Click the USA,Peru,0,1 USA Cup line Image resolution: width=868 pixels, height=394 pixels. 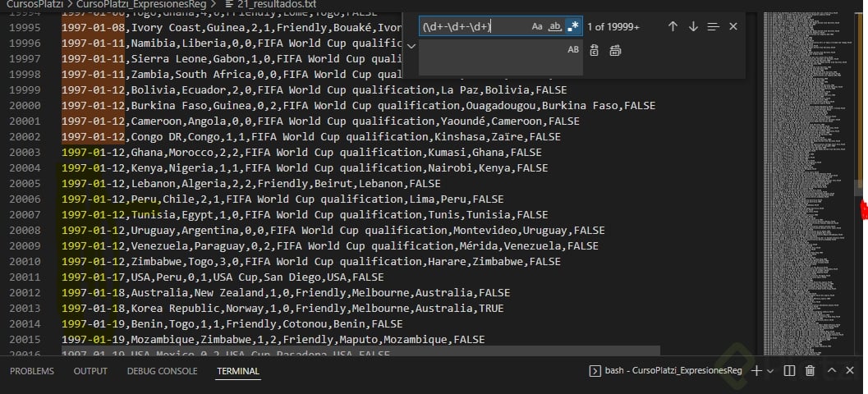pyautogui.click(x=223, y=277)
